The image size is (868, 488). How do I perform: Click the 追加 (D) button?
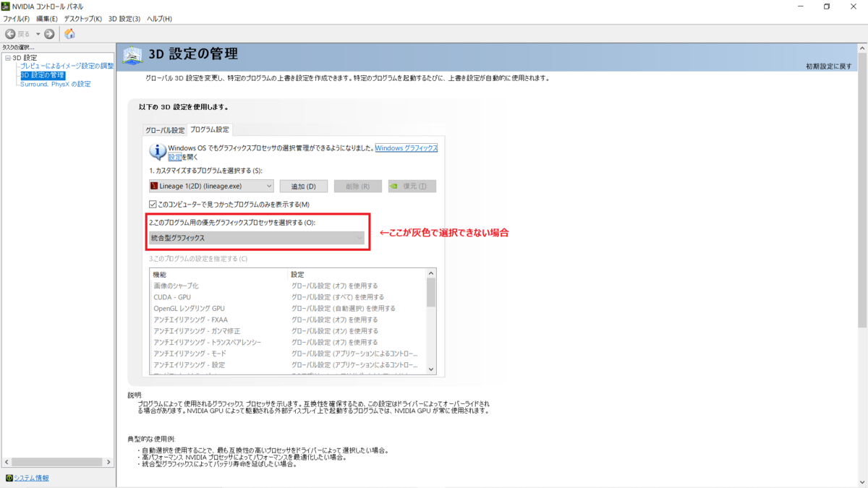click(x=304, y=187)
